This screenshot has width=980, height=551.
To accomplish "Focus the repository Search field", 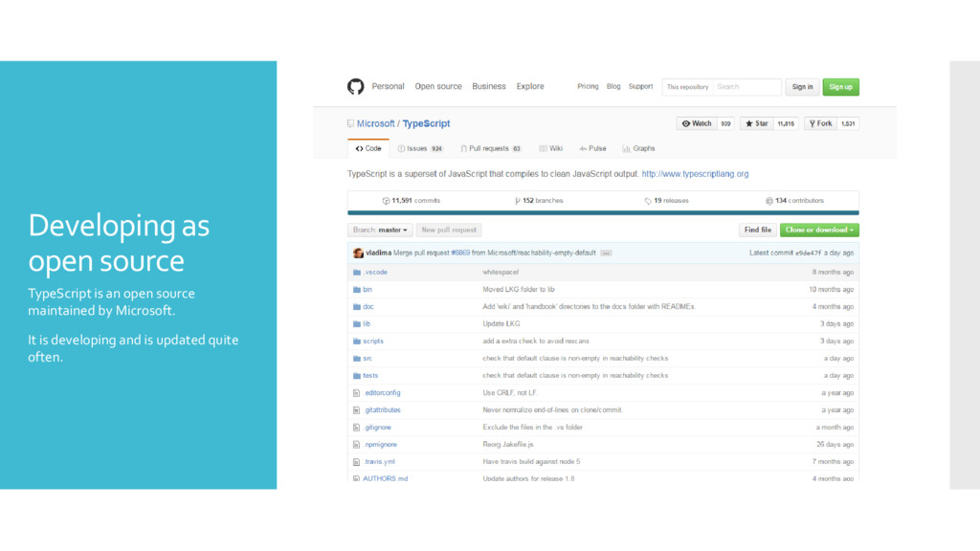I will (746, 87).
